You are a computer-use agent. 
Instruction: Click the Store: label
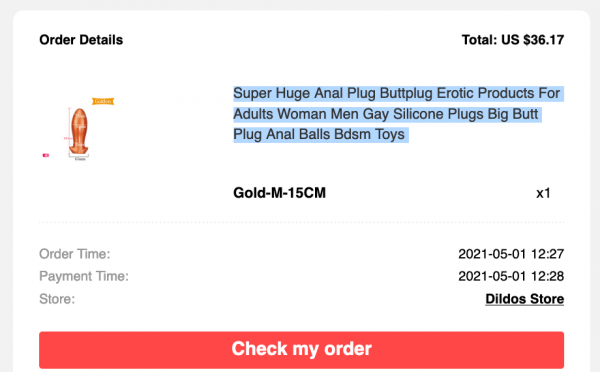coord(57,299)
